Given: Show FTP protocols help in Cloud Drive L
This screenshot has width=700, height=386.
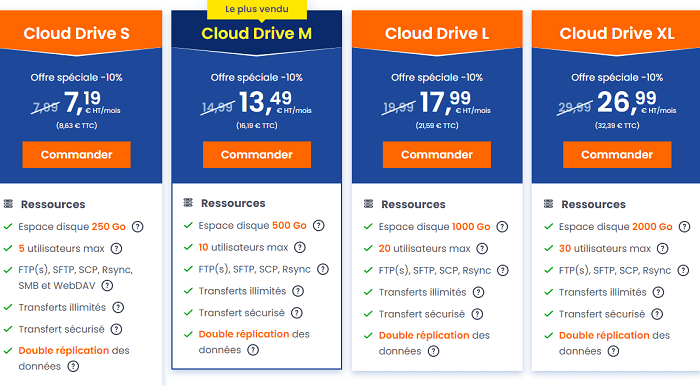Looking at the screenshot, I should [x=503, y=270].
